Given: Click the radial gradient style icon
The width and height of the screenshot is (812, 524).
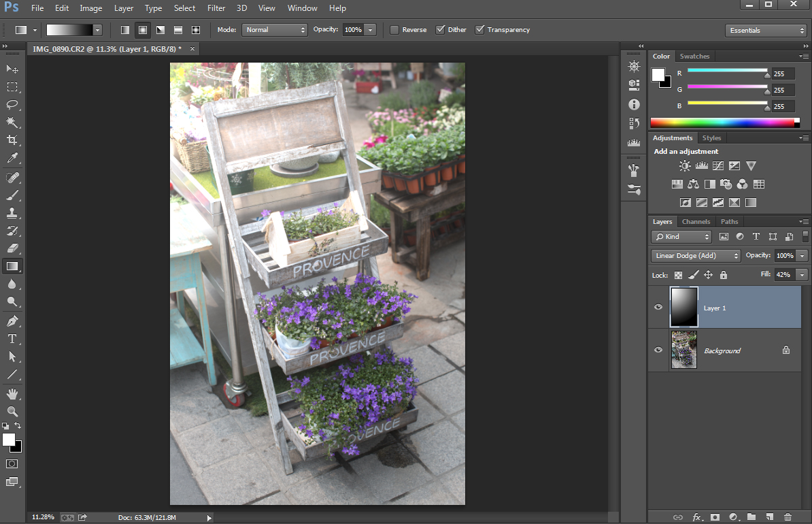Looking at the screenshot, I should pyautogui.click(x=143, y=30).
